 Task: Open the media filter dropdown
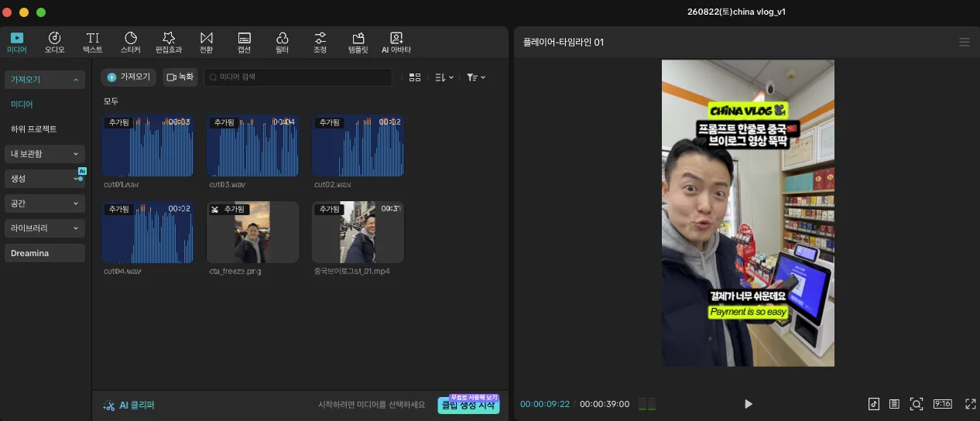476,77
